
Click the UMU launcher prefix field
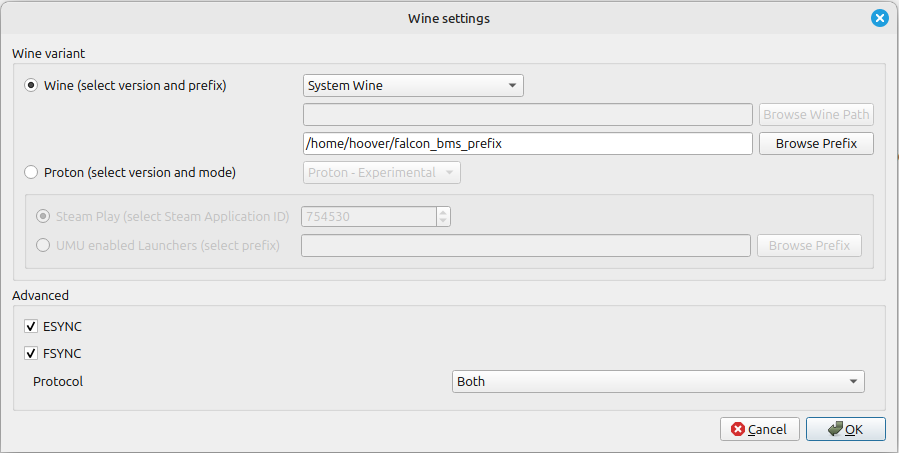coord(526,245)
